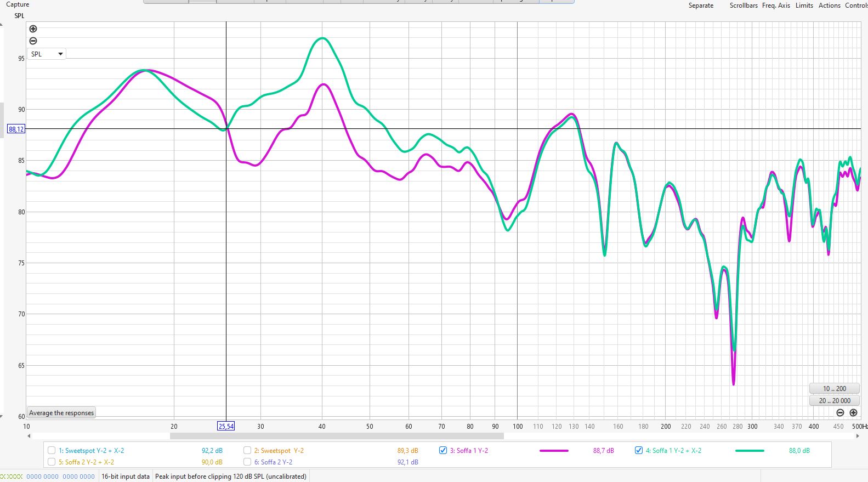
Task: Tick the Soffa 2 Y-2 + X-2 checkbox
Action: pos(52,462)
